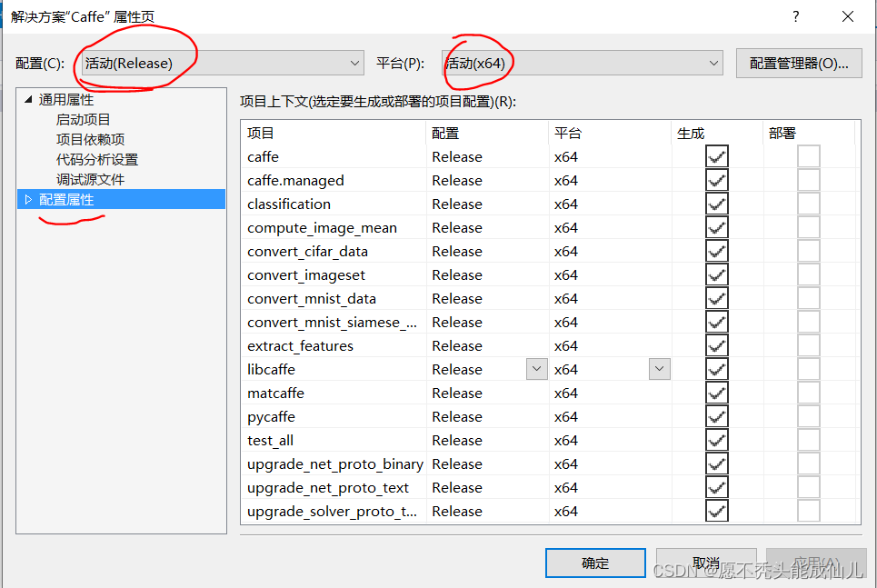The height and width of the screenshot is (588, 877).
Task: Select the extract_features project name
Action: tap(300, 346)
